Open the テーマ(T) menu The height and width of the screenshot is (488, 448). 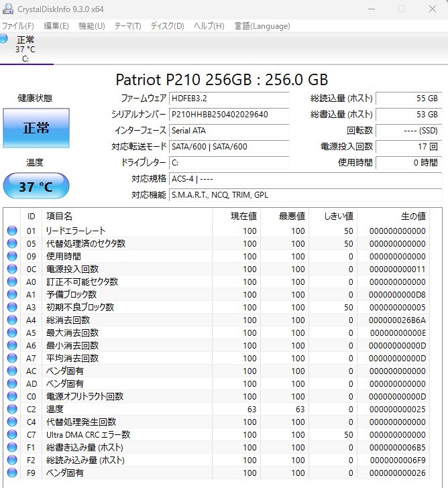tap(127, 26)
